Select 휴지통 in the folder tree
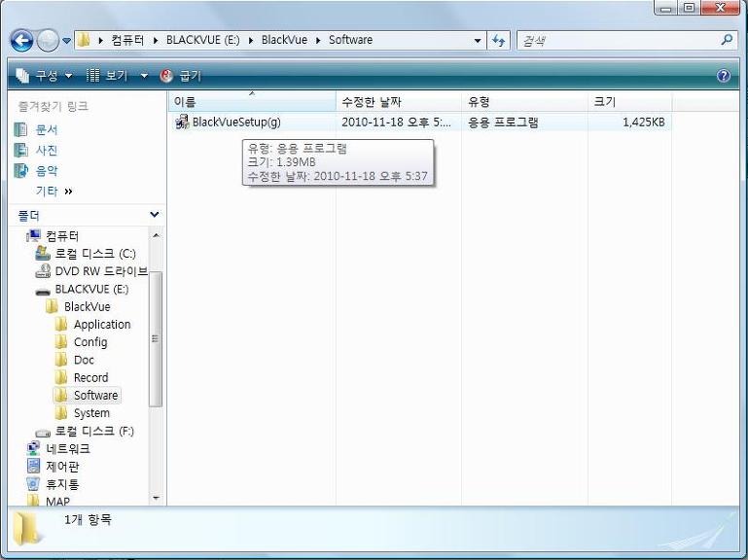 click(62, 484)
